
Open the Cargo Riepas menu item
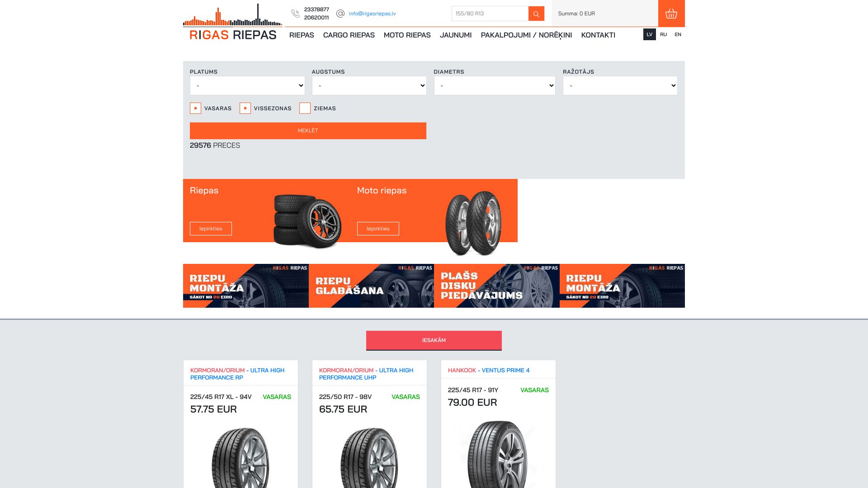(x=349, y=35)
